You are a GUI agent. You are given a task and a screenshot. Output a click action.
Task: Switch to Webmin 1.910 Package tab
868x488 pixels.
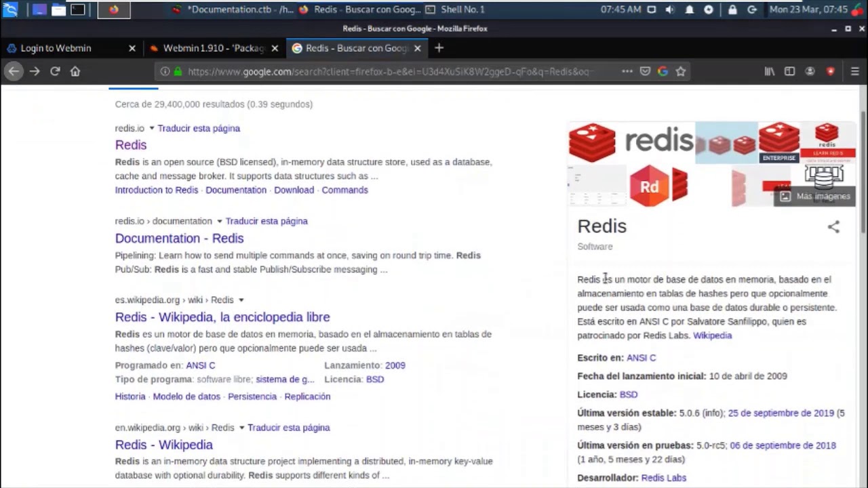point(213,48)
